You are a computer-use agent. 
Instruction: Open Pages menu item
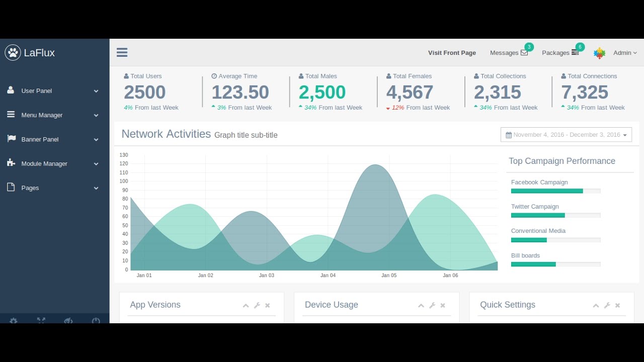[x=54, y=188]
